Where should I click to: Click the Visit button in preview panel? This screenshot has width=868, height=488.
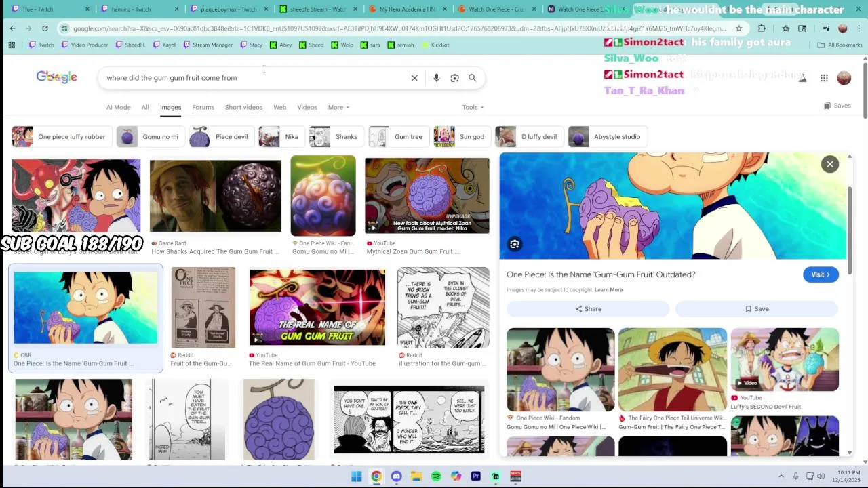tap(821, 274)
